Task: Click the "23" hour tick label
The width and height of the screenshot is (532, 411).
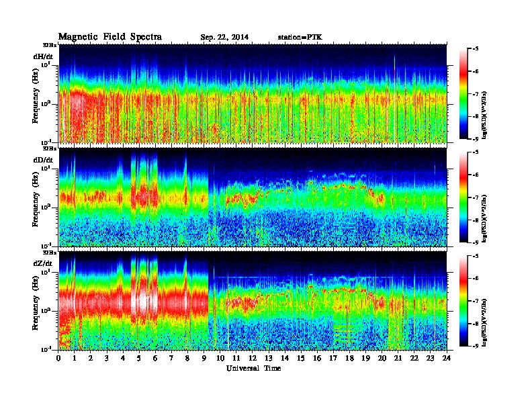Action: point(430,358)
